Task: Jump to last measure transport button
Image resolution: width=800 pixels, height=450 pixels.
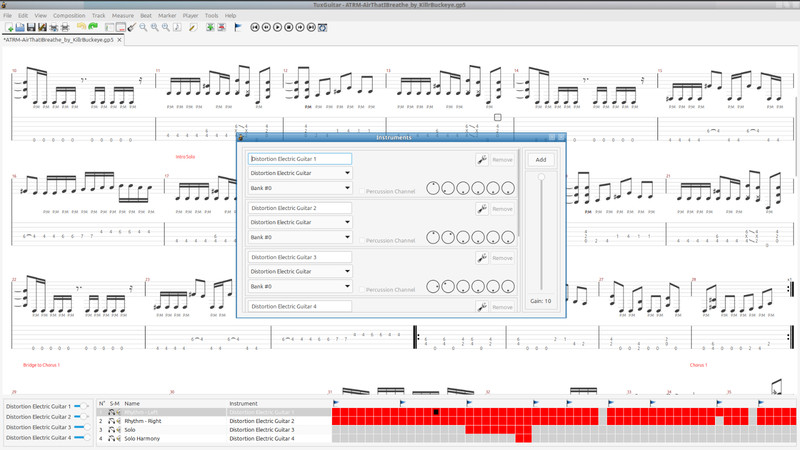Action: (x=311, y=27)
